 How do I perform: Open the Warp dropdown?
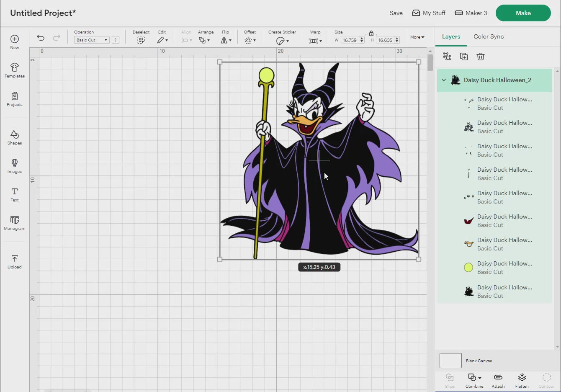pyautogui.click(x=315, y=41)
